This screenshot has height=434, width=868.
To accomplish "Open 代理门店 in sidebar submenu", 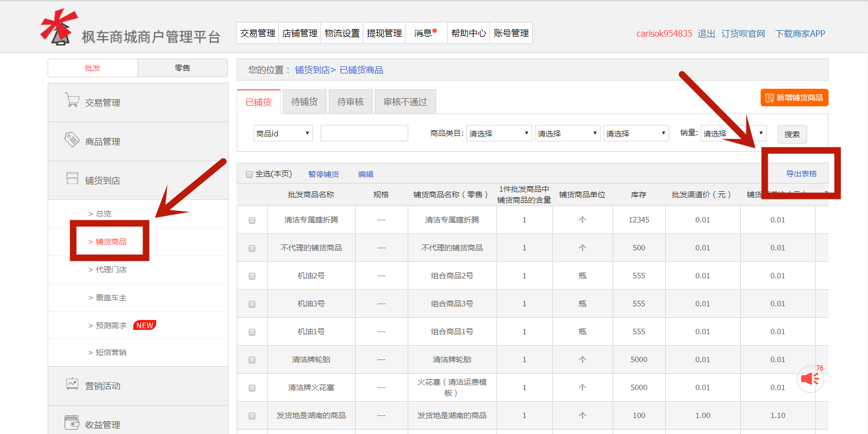I will 111,270.
